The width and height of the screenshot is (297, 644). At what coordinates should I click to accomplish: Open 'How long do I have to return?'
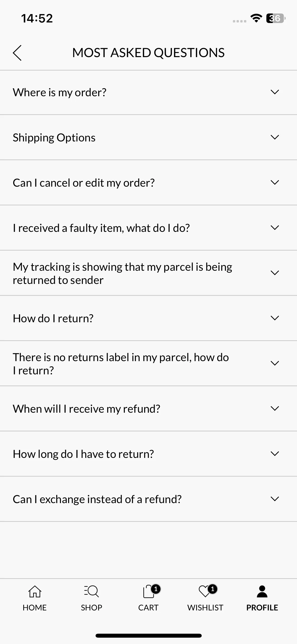pyautogui.click(x=148, y=454)
